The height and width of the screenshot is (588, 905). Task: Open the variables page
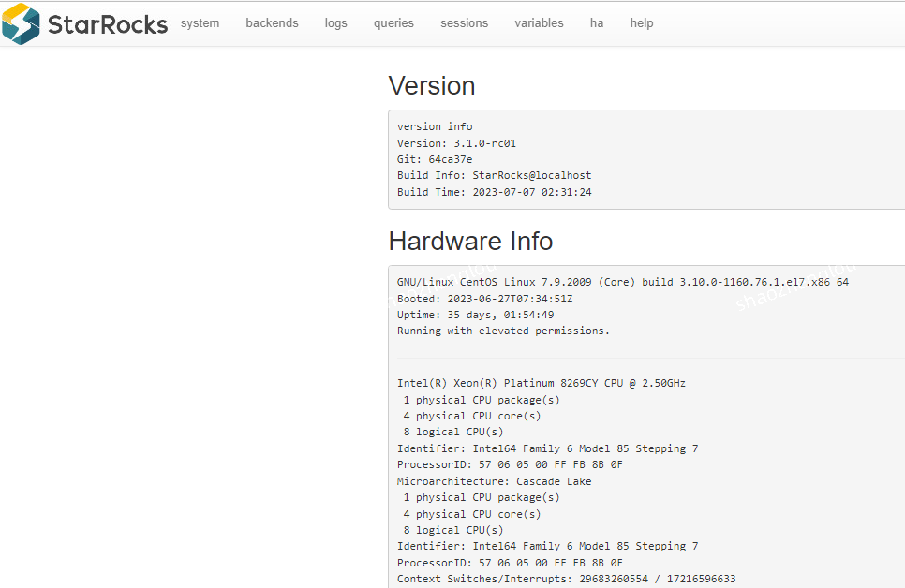pyautogui.click(x=539, y=23)
